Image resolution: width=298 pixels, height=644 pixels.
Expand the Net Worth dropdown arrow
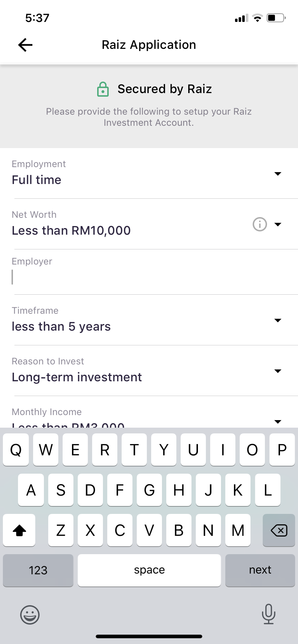tap(277, 225)
